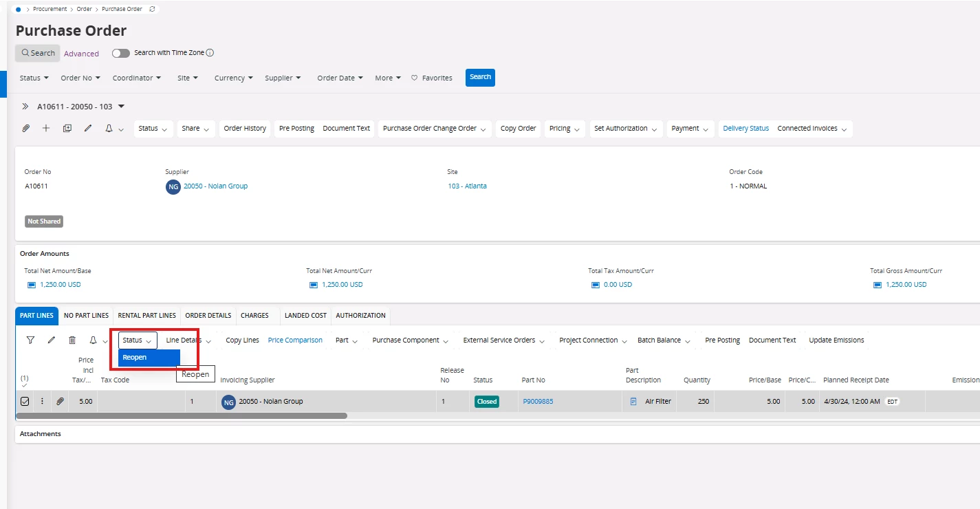Open part number P9009885 link
Screen dimensions: 980x509
pyautogui.click(x=538, y=402)
